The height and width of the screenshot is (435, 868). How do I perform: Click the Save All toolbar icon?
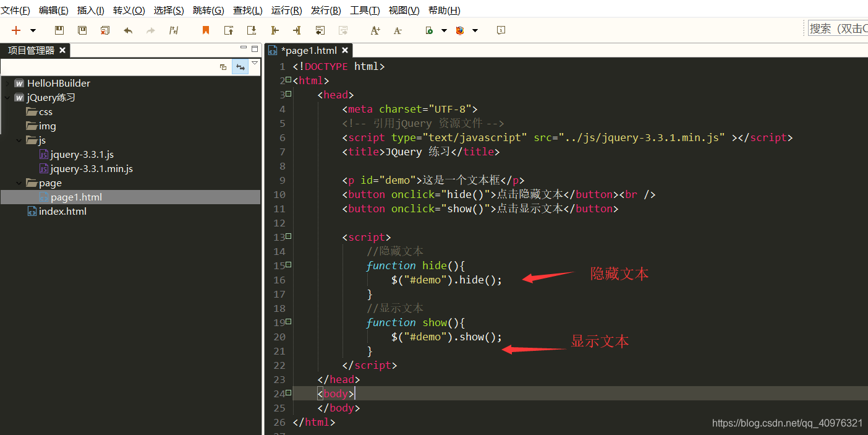[x=82, y=30]
